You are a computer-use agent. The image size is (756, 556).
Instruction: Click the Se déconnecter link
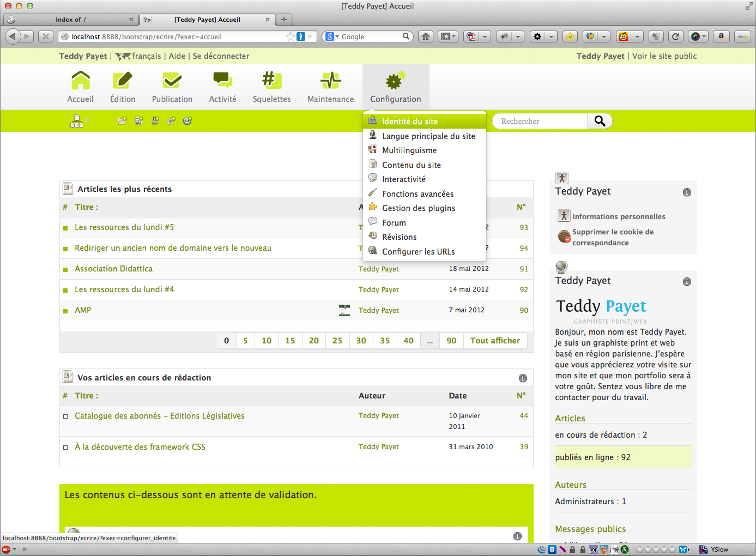[x=221, y=56]
